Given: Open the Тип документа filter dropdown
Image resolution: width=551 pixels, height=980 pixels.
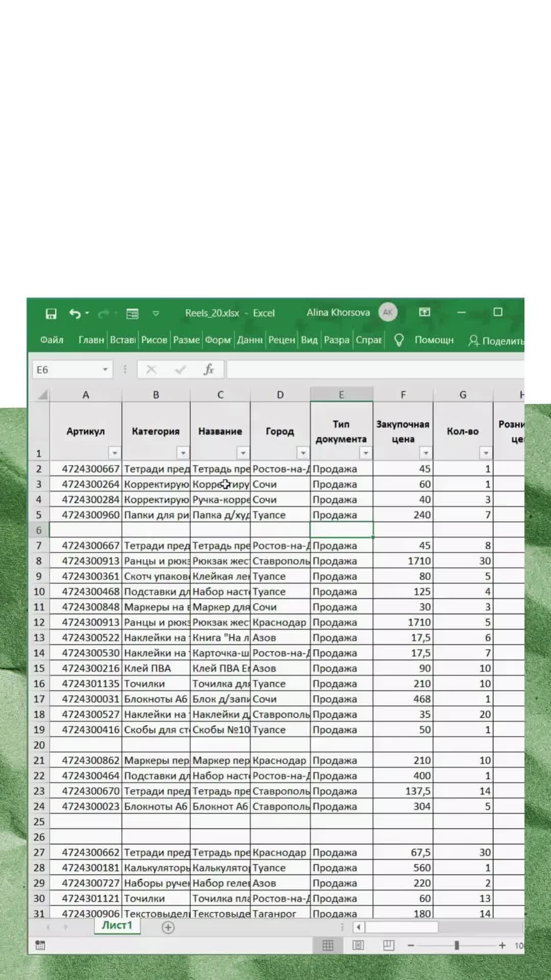Looking at the screenshot, I should tap(366, 453).
